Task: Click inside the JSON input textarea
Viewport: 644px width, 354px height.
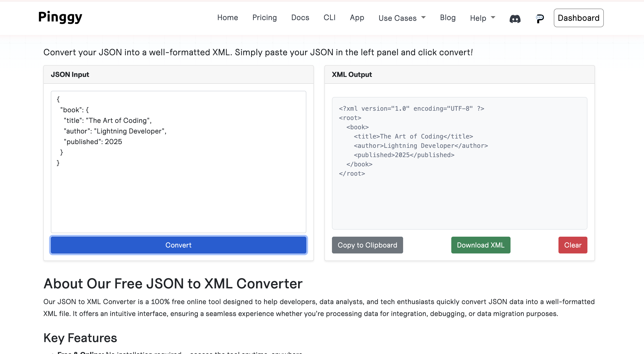Action: tap(179, 162)
